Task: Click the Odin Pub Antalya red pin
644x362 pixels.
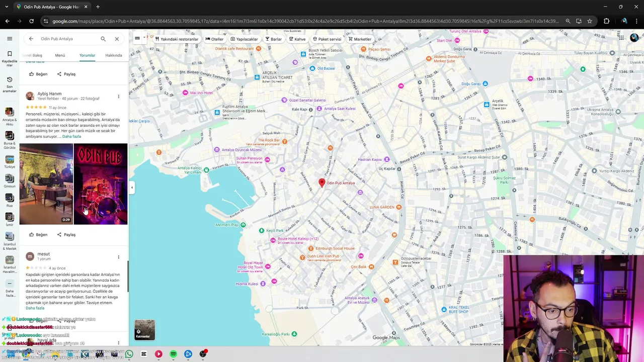Action: (322, 184)
